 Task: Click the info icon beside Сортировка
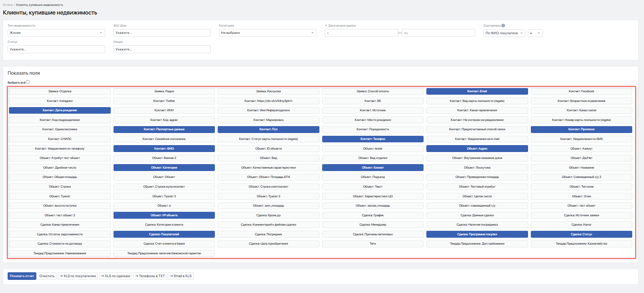point(503,26)
